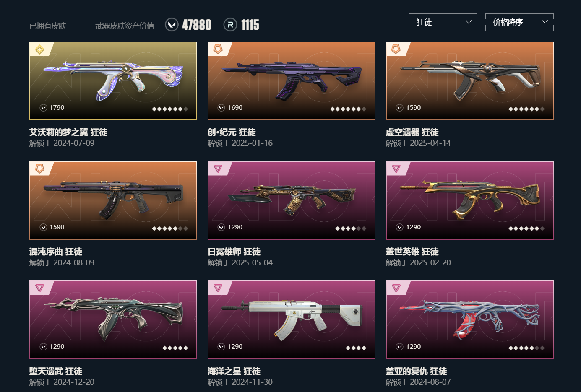Open the 混沌序曲 狂徒 skin title
Image resolution: width=581 pixels, height=392 pixels.
coord(56,252)
